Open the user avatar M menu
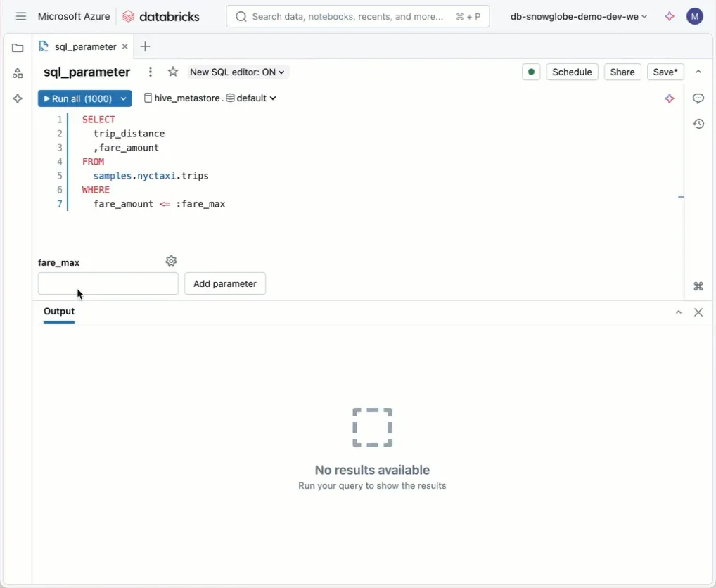 (694, 16)
